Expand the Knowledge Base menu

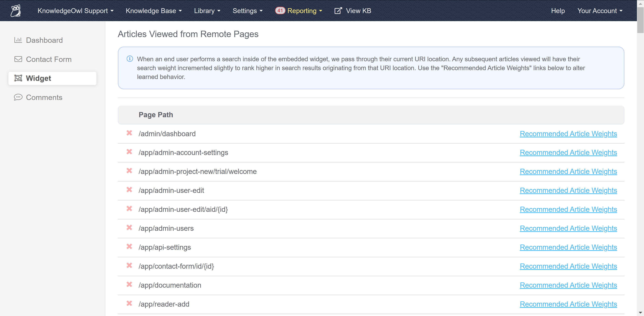(153, 11)
